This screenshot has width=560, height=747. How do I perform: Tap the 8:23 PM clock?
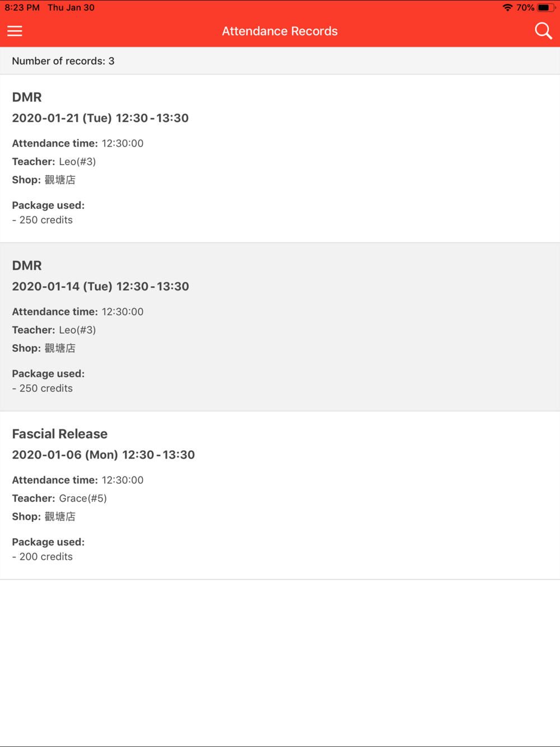click(22, 8)
